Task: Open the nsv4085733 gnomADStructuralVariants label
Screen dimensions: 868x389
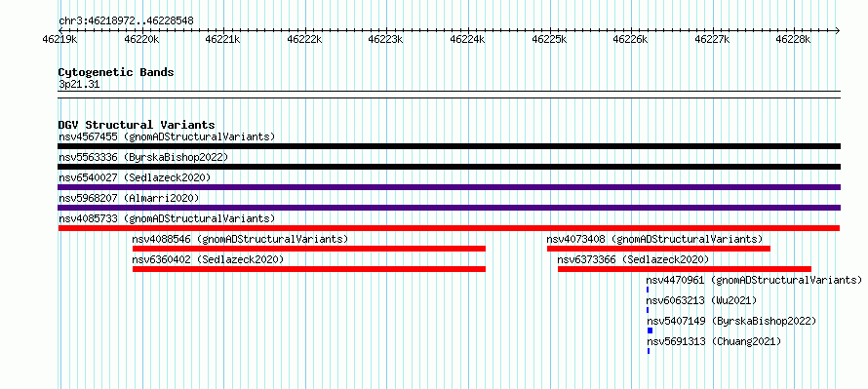Action: [x=167, y=218]
